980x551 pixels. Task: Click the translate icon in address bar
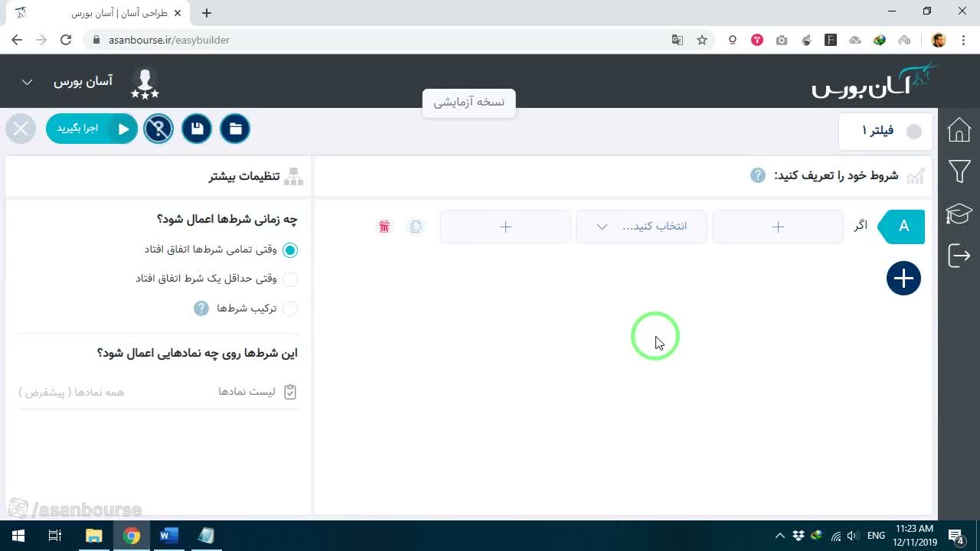coord(678,40)
